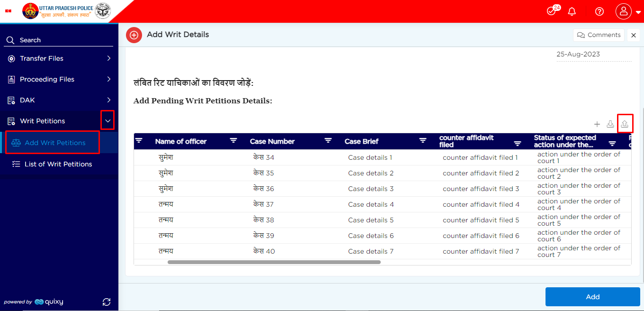
Task: Open the Comments panel
Action: pos(599,35)
